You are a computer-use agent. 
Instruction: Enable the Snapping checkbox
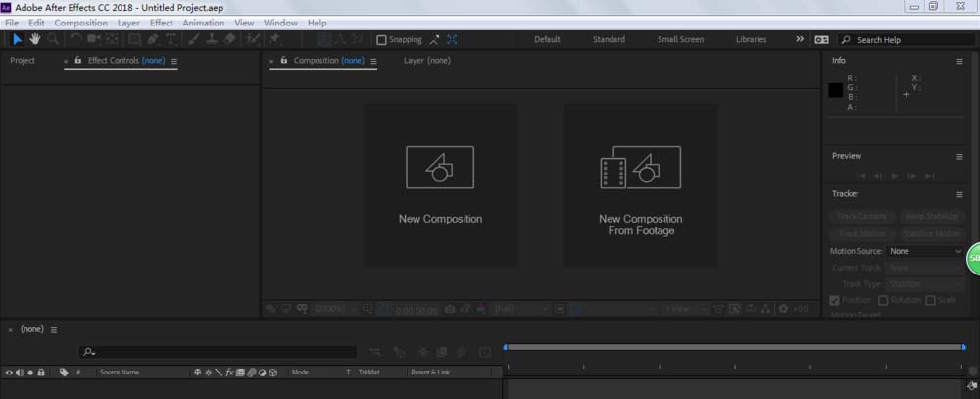coord(381,40)
